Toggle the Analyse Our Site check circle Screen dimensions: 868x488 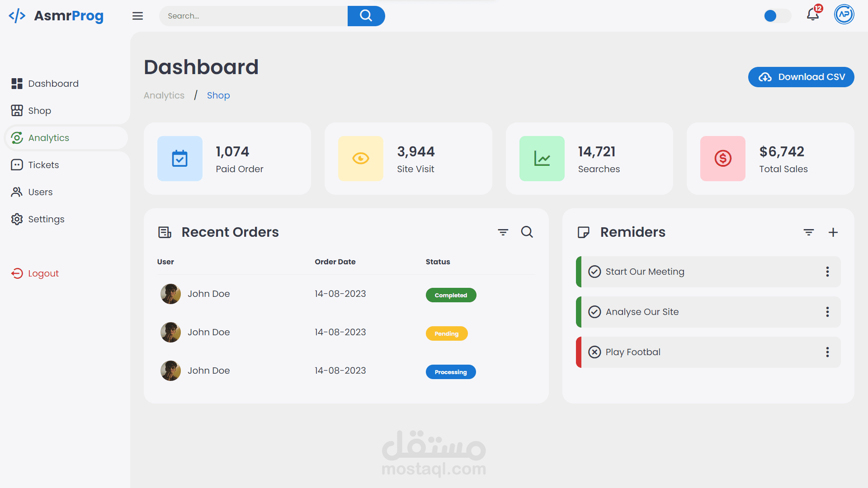coord(594,312)
